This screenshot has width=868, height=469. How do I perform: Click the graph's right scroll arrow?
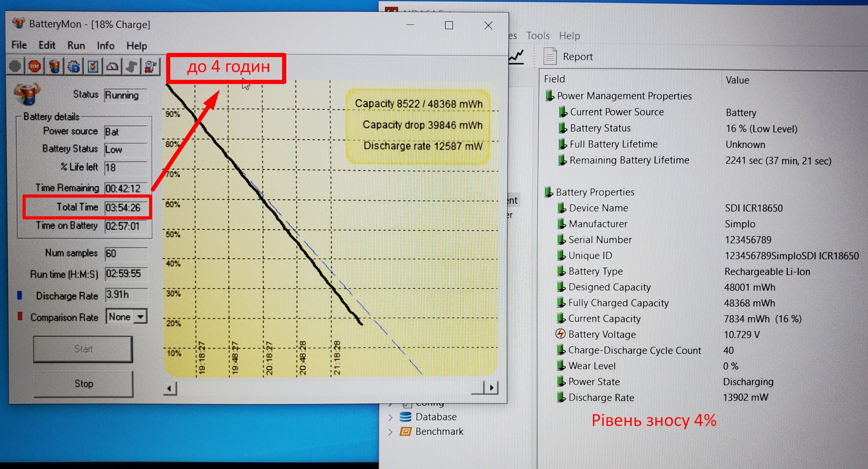point(492,387)
